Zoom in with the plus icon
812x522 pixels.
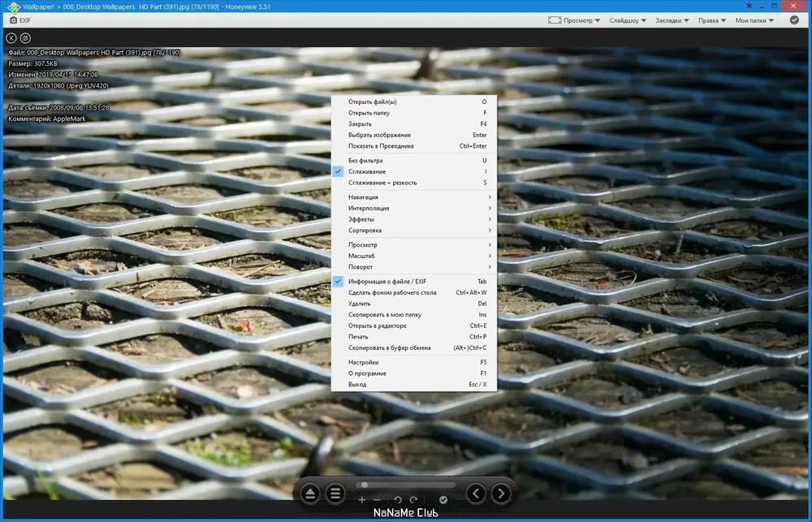click(362, 500)
